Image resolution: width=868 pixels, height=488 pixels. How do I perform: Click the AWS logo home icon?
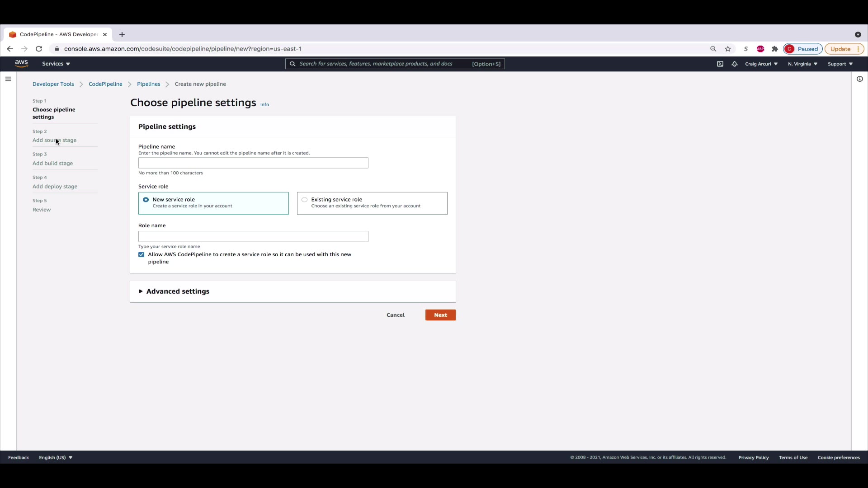click(x=21, y=64)
